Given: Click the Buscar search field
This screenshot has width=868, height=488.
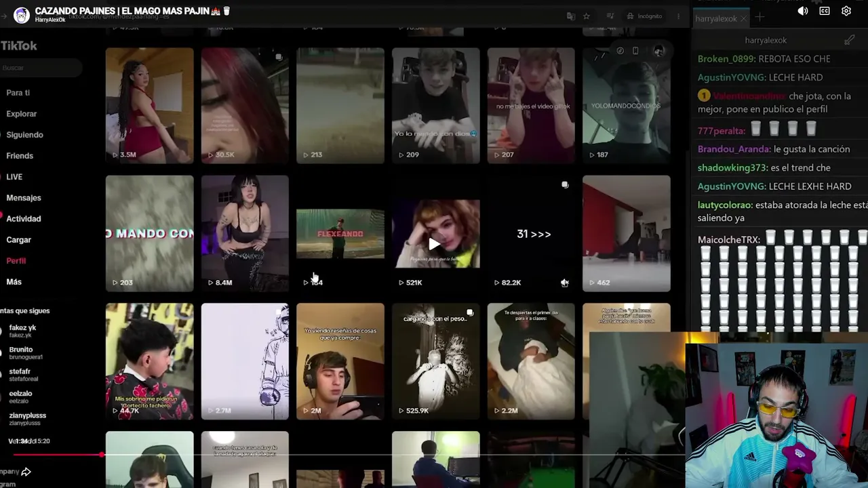Looking at the screenshot, I should pyautogui.click(x=41, y=68).
